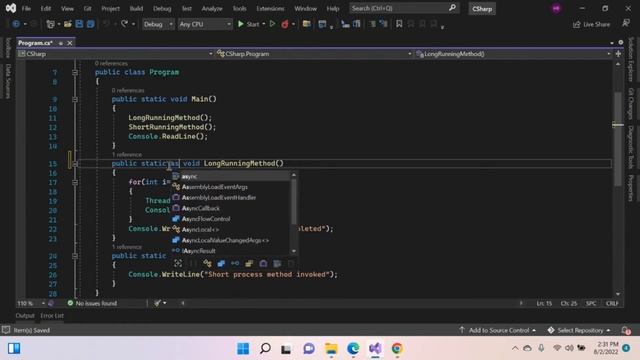The height and width of the screenshot is (360, 640).
Task: Click the Save icon
Action: (x=79, y=24)
